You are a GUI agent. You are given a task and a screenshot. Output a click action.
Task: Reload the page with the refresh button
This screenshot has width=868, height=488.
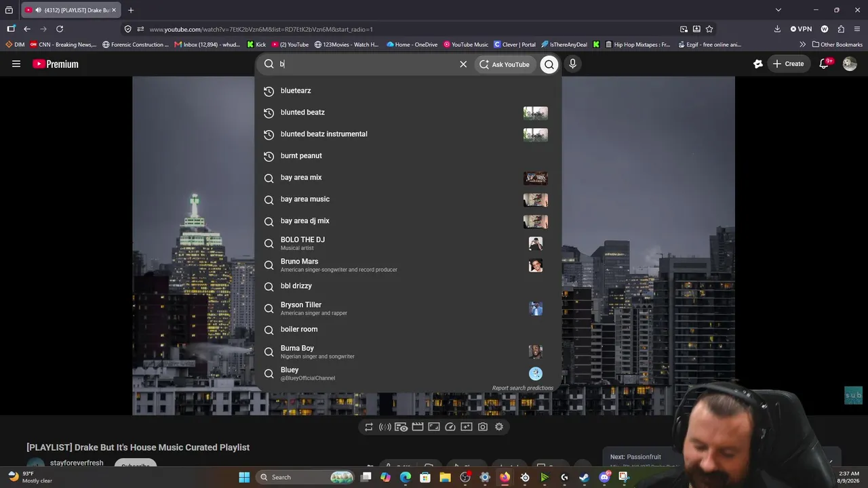point(60,29)
